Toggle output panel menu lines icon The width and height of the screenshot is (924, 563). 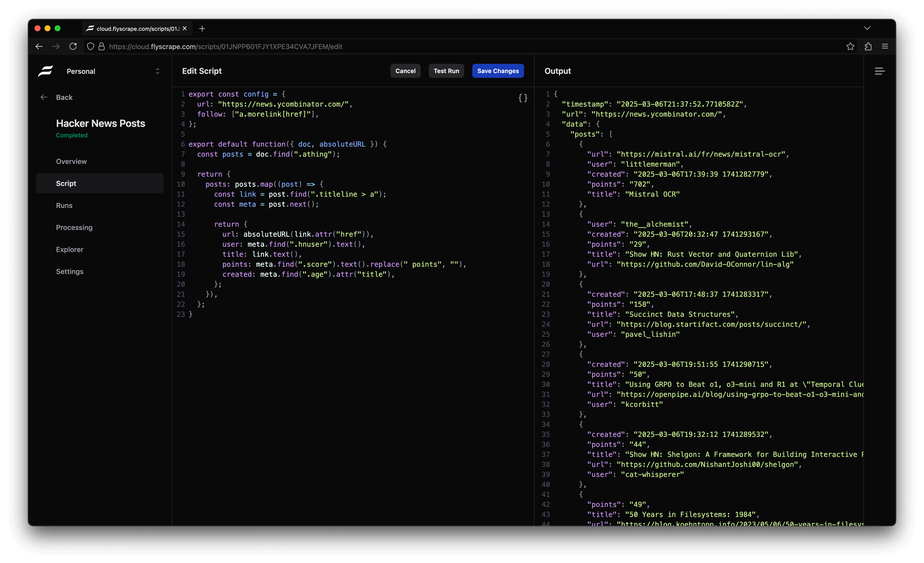[x=879, y=71]
